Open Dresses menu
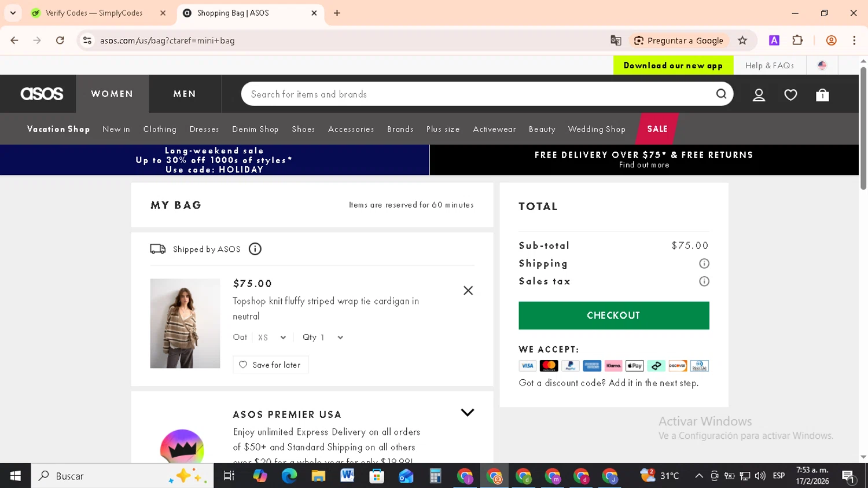The image size is (868, 488). (204, 129)
